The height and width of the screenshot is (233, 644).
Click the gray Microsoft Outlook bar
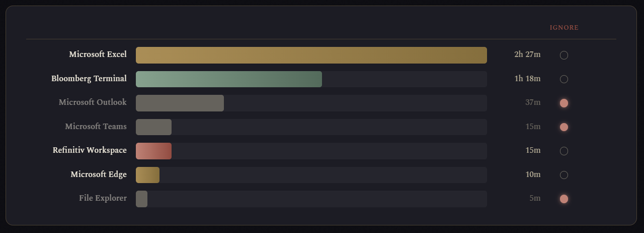tap(180, 103)
